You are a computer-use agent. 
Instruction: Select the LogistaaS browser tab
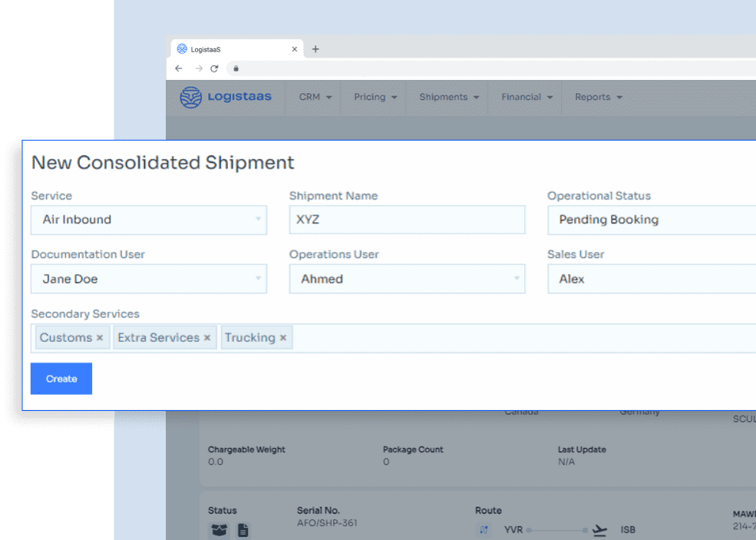point(236,48)
